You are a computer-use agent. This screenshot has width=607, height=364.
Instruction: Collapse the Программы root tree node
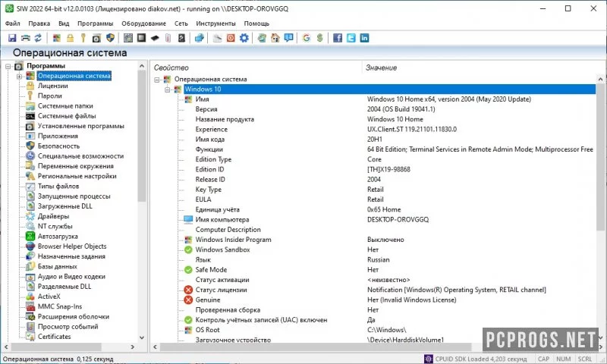pos(8,66)
